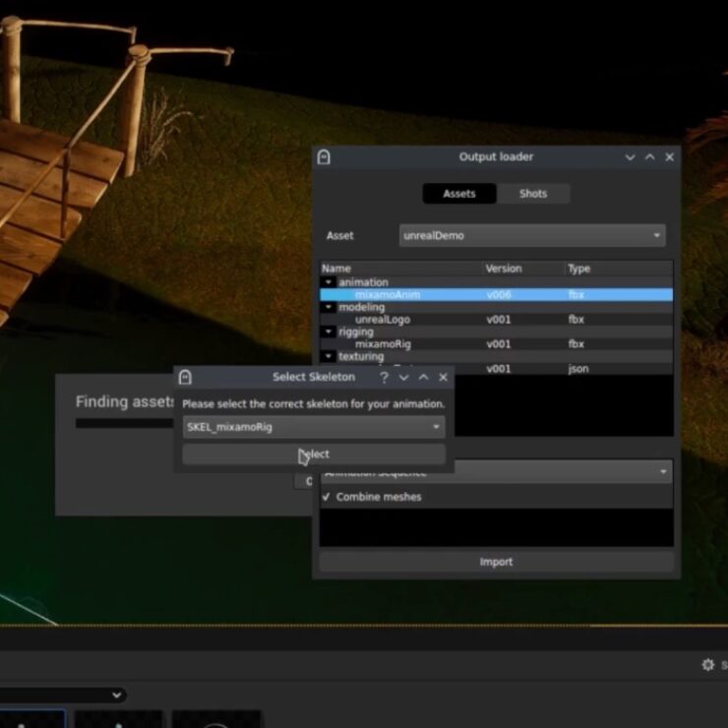Toggle the Combine meshes checkbox
Screen dimensions: 728x728
point(327,497)
